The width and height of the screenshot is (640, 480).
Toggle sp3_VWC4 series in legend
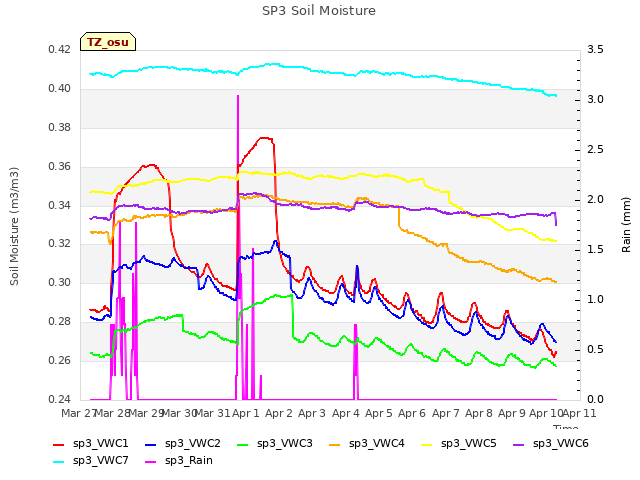point(367,444)
